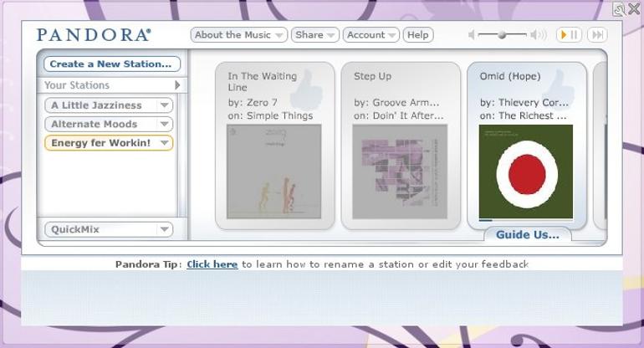Open the Share menu
The image size is (644, 348).
coord(315,35)
